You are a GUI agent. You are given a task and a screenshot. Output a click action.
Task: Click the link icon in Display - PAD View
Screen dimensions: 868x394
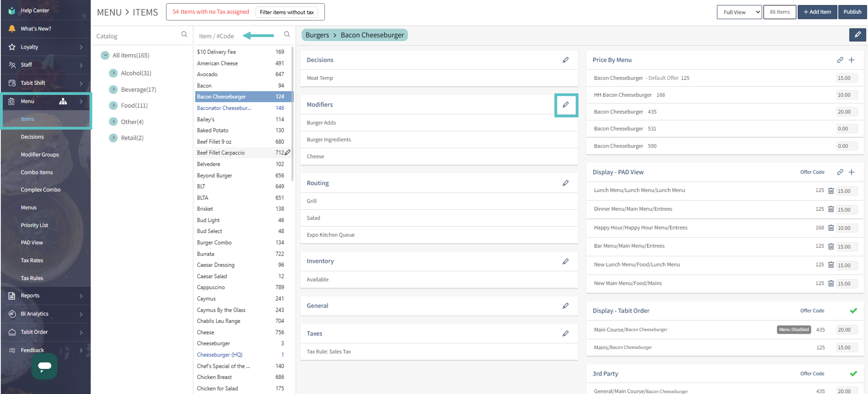click(x=840, y=172)
